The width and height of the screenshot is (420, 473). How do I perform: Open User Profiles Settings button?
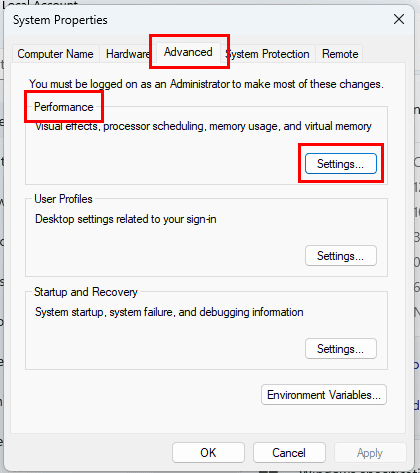click(341, 256)
